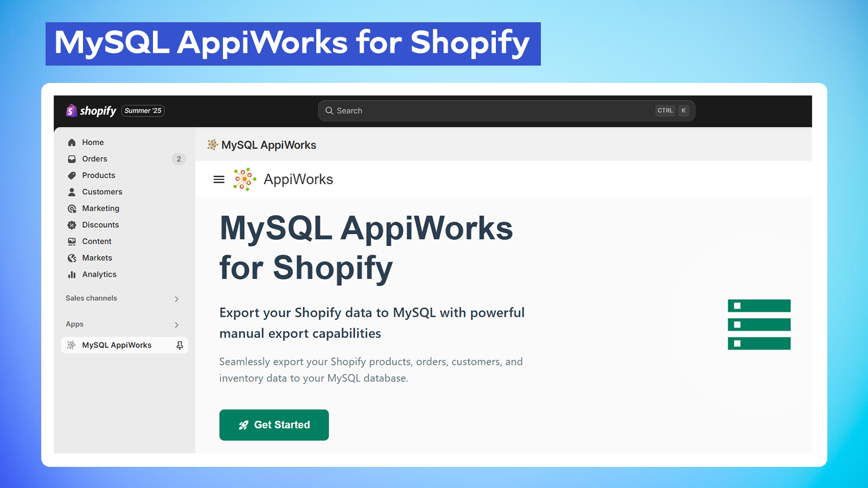Open the hamburger menu
Screen dimensions: 868x488
coord(219,179)
